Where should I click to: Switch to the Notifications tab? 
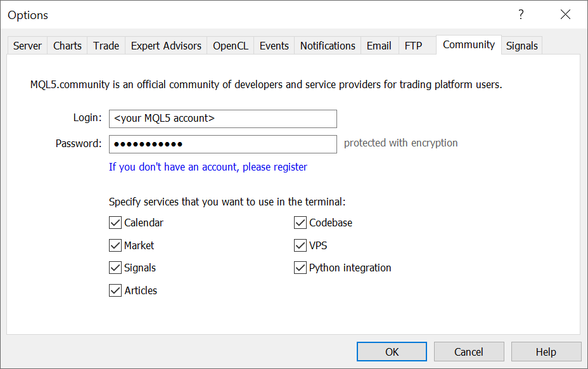tap(327, 45)
